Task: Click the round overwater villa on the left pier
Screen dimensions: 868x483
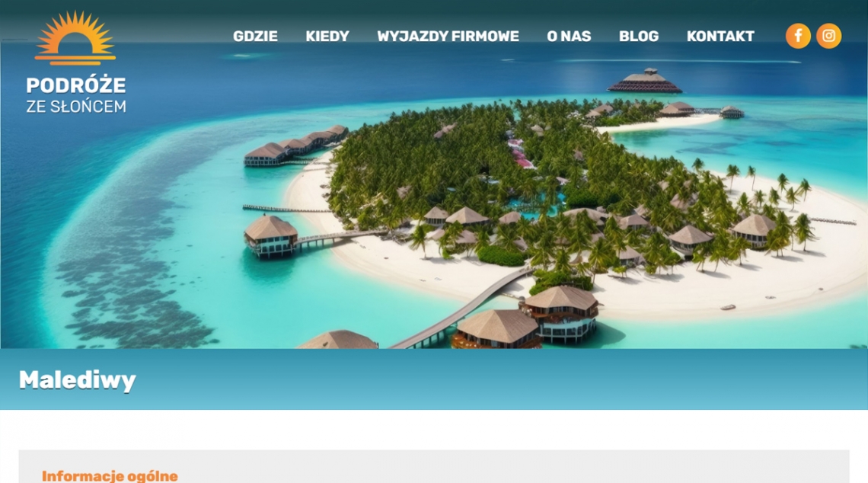Action: click(x=271, y=236)
